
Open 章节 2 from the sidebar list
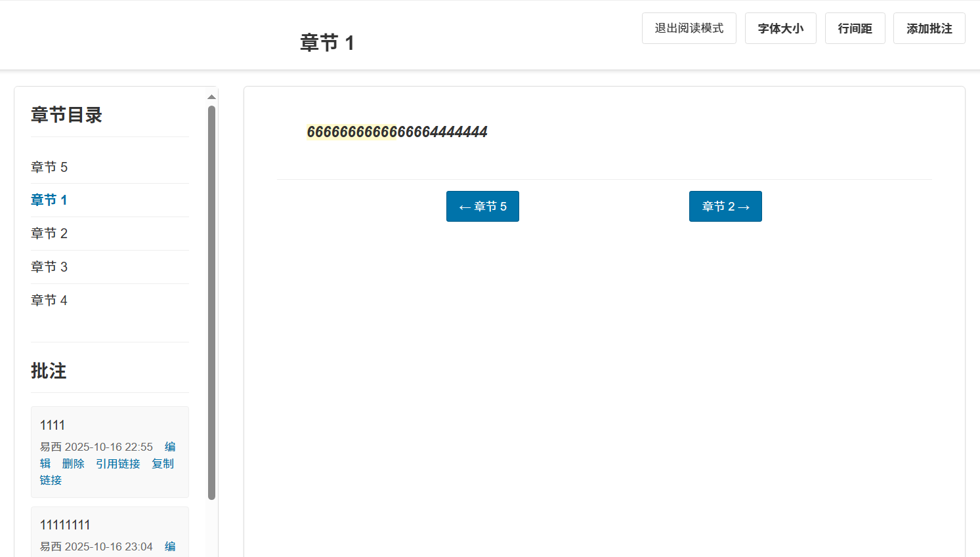[49, 234]
